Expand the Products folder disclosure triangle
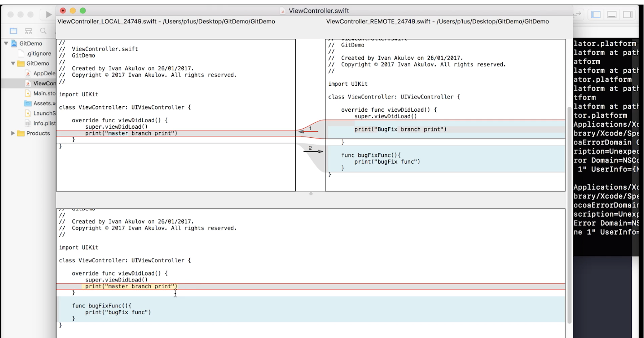 click(13, 133)
